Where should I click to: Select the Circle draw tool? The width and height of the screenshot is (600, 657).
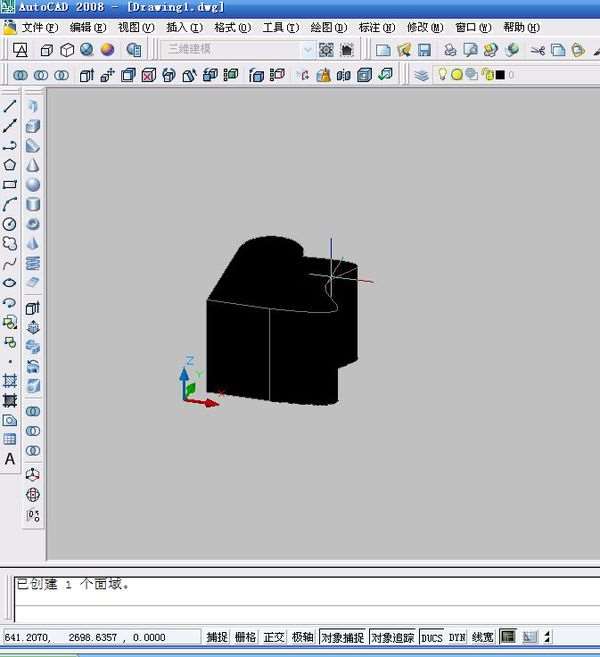(10, 224)
